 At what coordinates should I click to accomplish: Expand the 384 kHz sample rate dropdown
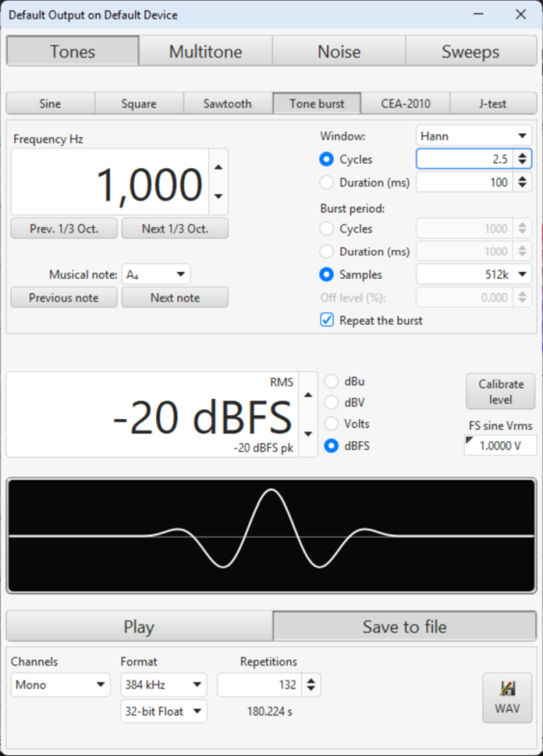point(163,685)
